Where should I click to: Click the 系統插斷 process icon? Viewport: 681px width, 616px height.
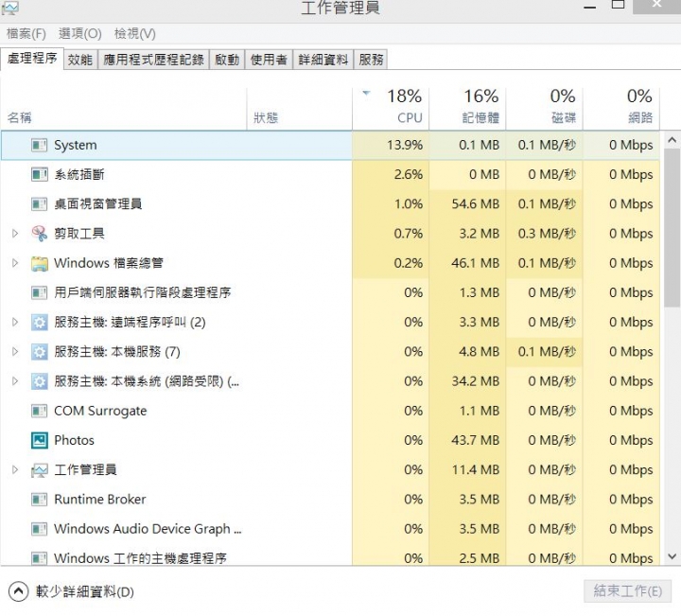point(39,175)
